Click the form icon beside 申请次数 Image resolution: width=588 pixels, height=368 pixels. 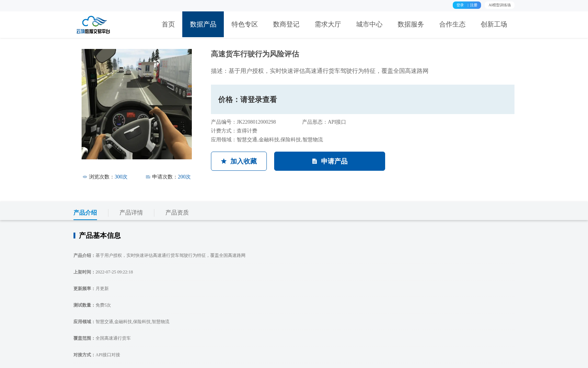click(x=148, y=177)
